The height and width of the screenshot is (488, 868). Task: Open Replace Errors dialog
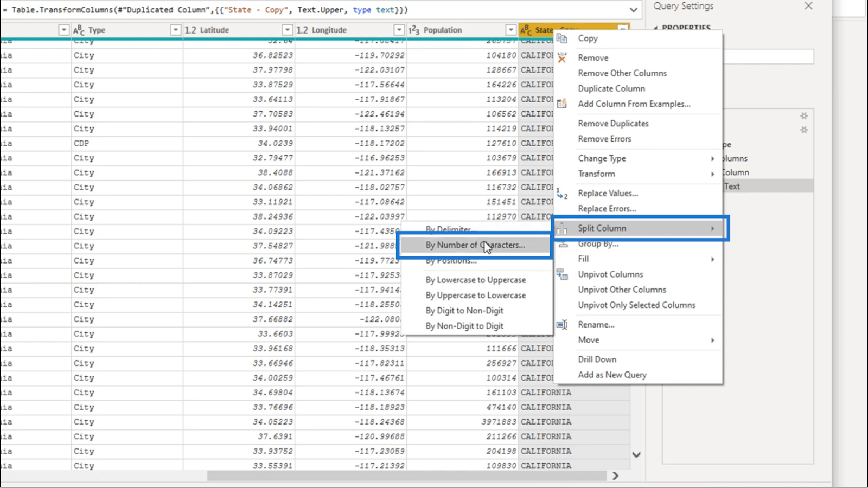[x=607, y=209]
